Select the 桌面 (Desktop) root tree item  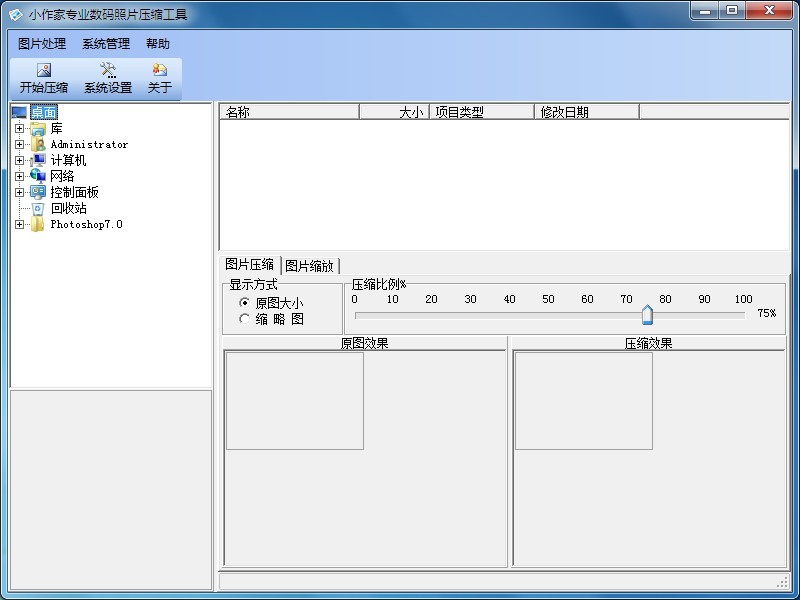click(x=43, y=113)
